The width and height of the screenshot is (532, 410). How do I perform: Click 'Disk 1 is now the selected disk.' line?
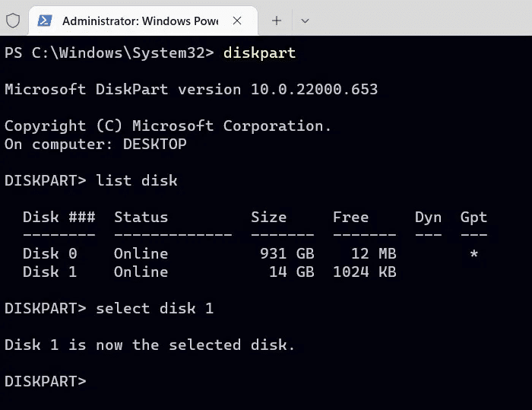pos(150,345)
